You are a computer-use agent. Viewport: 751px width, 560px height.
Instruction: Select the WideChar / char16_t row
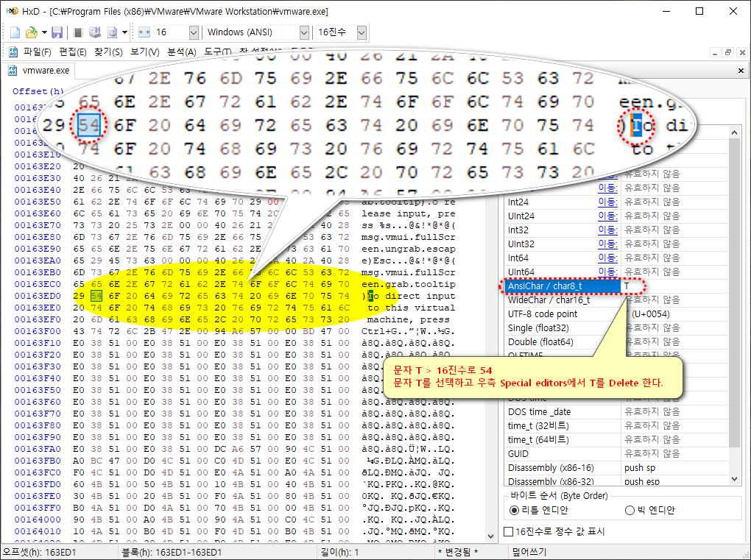(616, 300)
